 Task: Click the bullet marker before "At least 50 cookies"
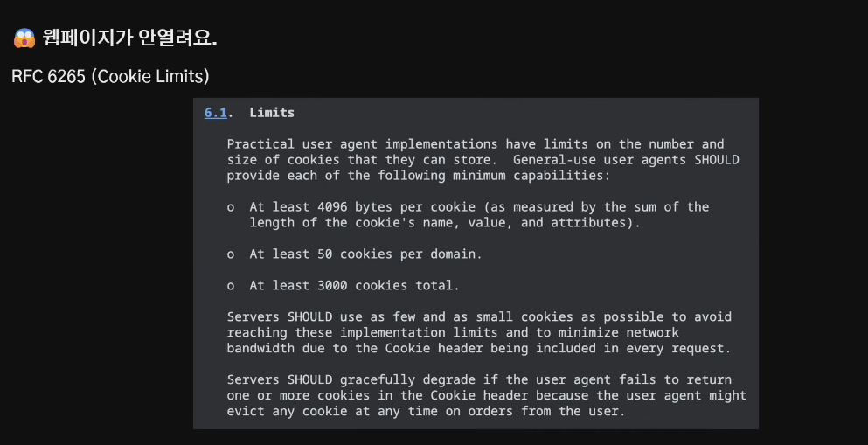tap(231, 254)
